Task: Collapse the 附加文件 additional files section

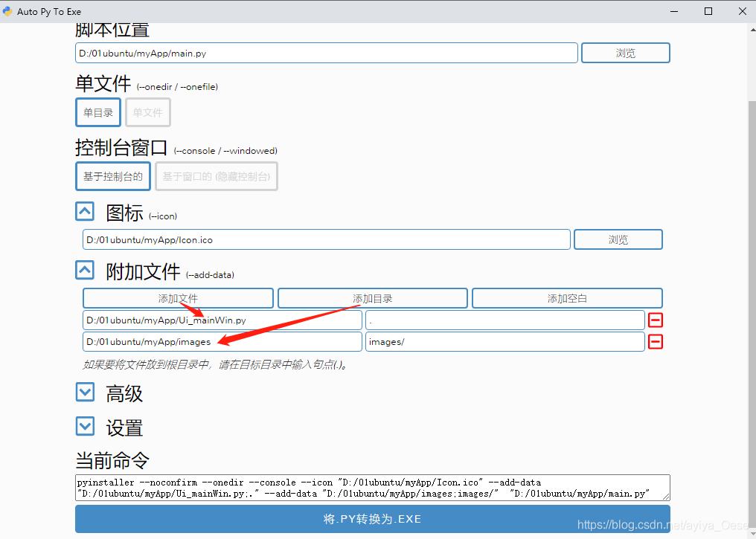Action: [85, 270]
